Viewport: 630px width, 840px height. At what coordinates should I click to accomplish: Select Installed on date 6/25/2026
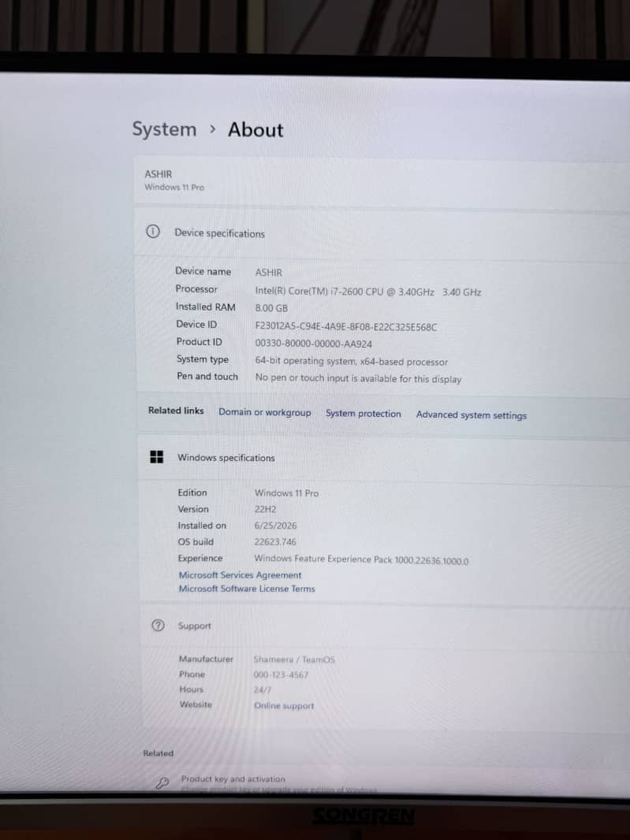(x=275, y=526)
